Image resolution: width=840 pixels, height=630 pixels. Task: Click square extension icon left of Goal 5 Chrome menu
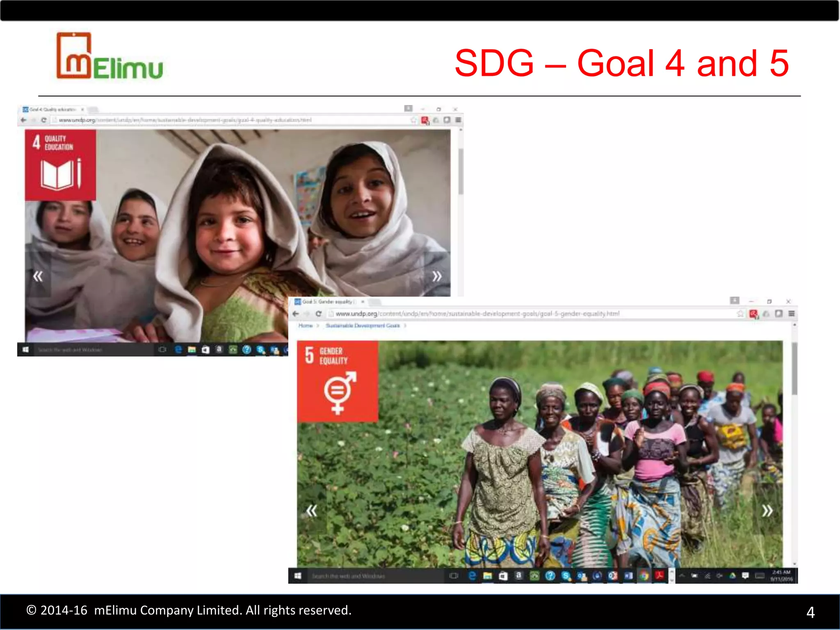point(778,314)
